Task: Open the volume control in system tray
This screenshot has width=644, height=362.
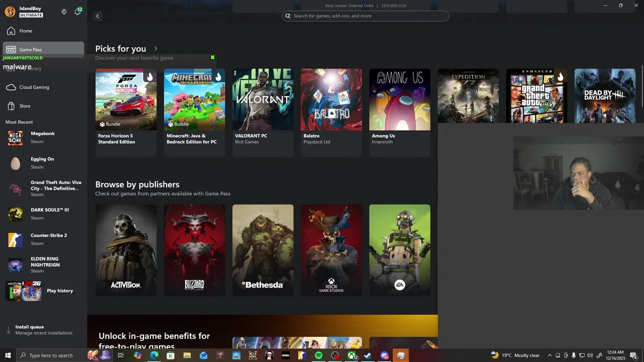Action: [x=590, y=355]
